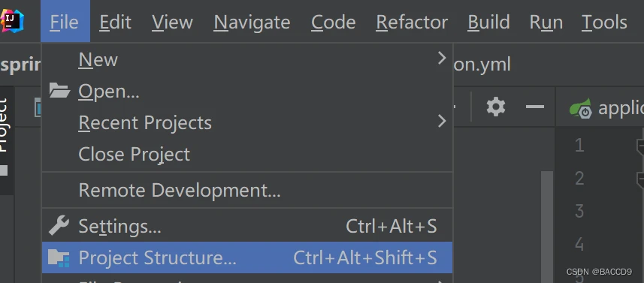
Task: Click the IntelliJ IDEA logo icon
Action: click(x=11, y=20)
